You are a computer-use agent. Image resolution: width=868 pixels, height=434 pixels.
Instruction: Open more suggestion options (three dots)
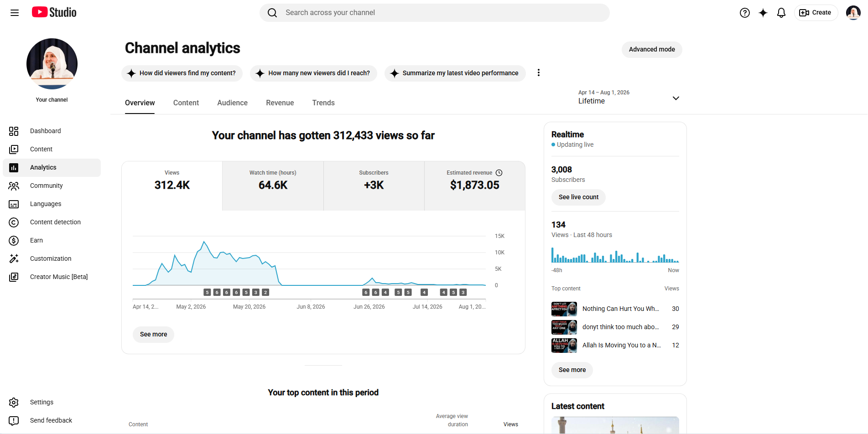pos(539,73)
